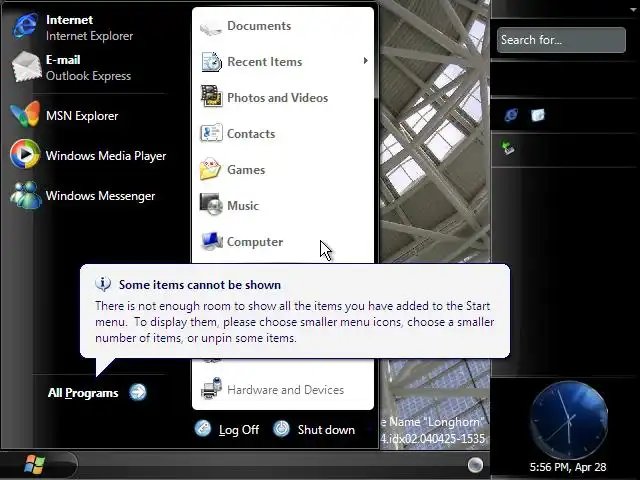Click the green arrow sidebar tray icon
The image size is (640, 480).
[x=508, y=148]
